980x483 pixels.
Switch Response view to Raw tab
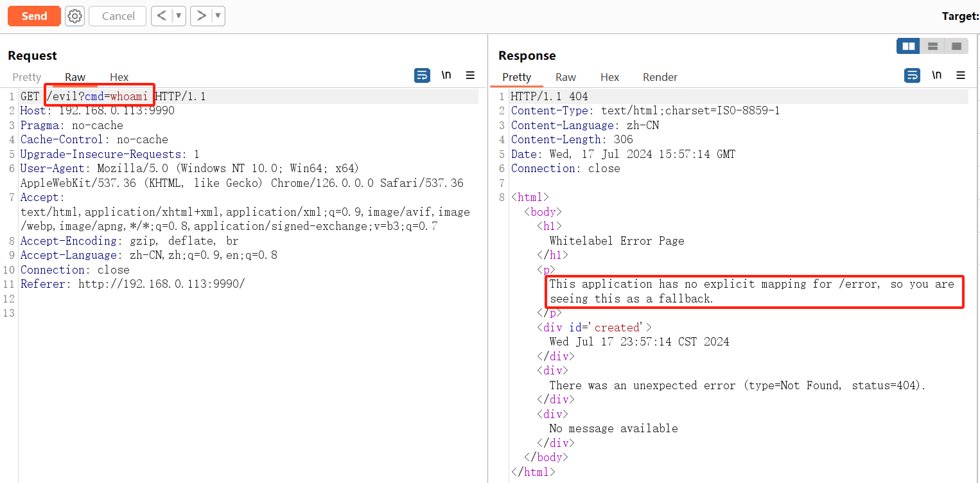566,77
